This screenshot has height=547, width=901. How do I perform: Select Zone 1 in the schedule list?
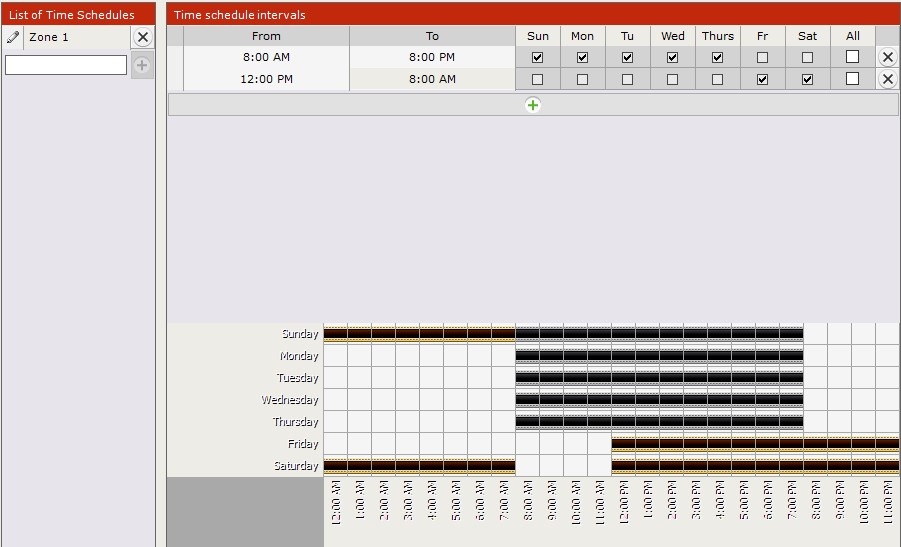[75, 37]
